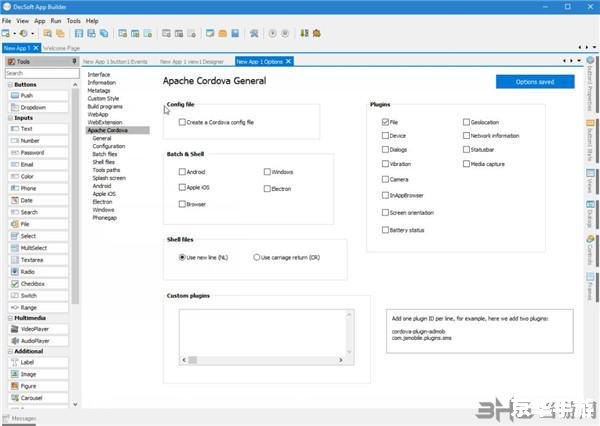Uncheck the File plugin checkbox
Screen dimensions: 600x426
(385, 122)
